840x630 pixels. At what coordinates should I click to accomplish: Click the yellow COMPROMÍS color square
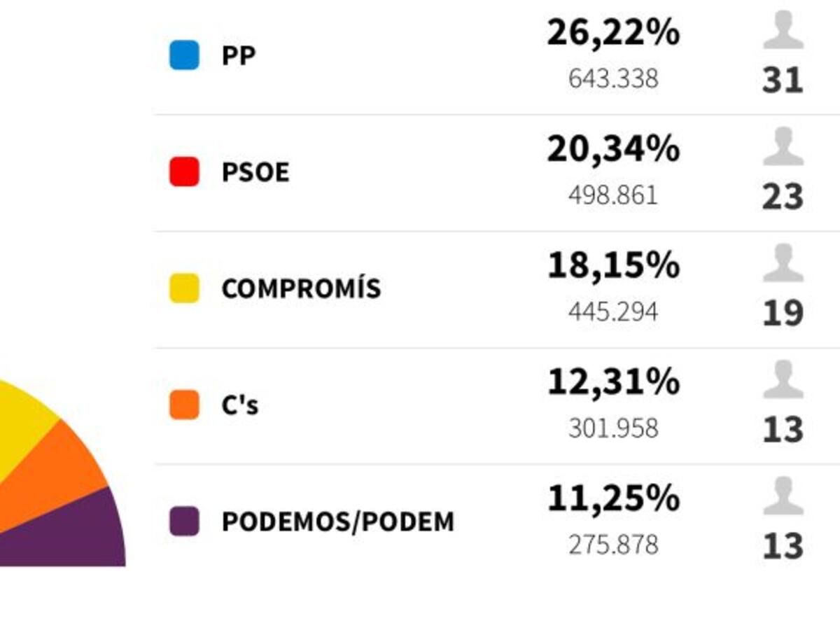tap(184, 288)
